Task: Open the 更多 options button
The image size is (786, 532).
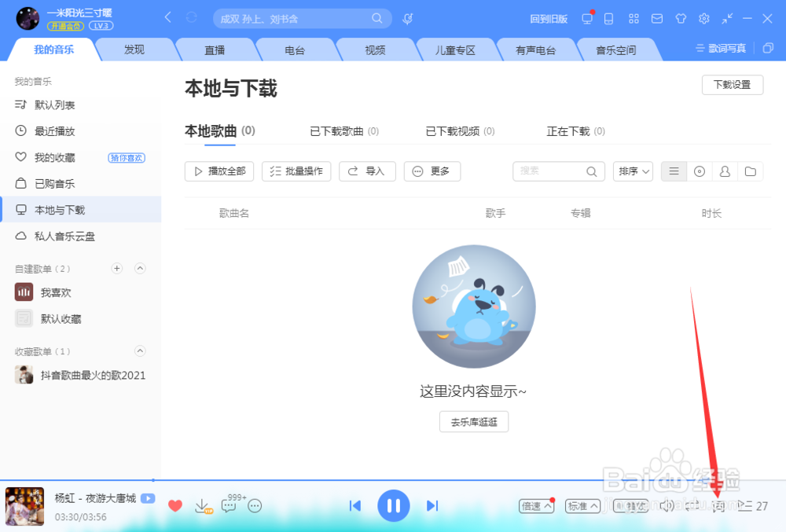Action: 432,171
